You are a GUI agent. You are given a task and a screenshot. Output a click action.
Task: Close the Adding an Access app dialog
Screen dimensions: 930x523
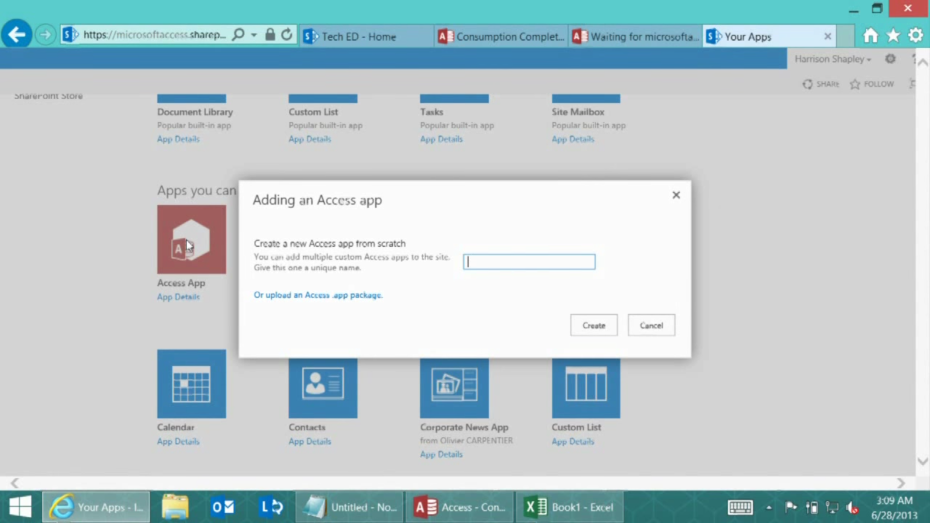[676, 195]
